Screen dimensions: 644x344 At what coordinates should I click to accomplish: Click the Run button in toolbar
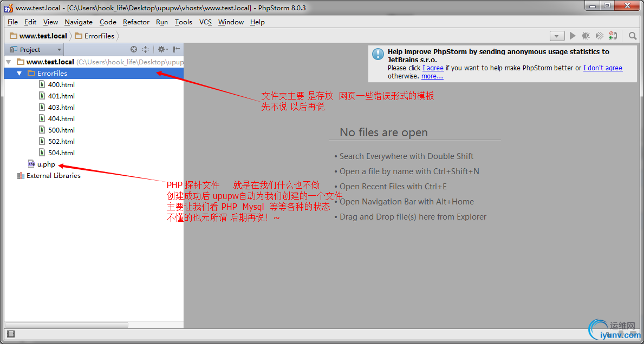[573, 36]
